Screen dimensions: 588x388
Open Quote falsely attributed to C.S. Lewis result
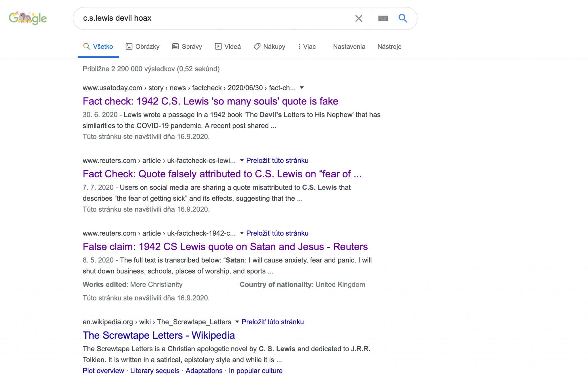coord(222,174)
